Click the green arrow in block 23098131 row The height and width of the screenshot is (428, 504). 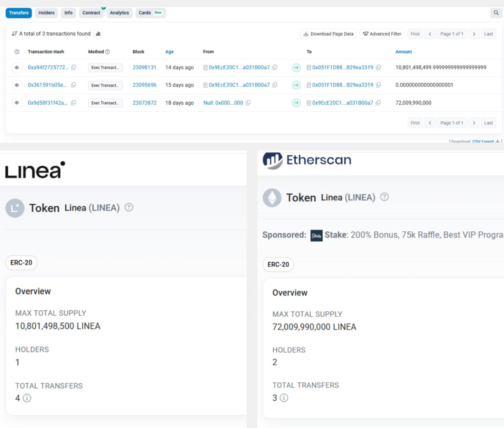click(x=296, y=68)
